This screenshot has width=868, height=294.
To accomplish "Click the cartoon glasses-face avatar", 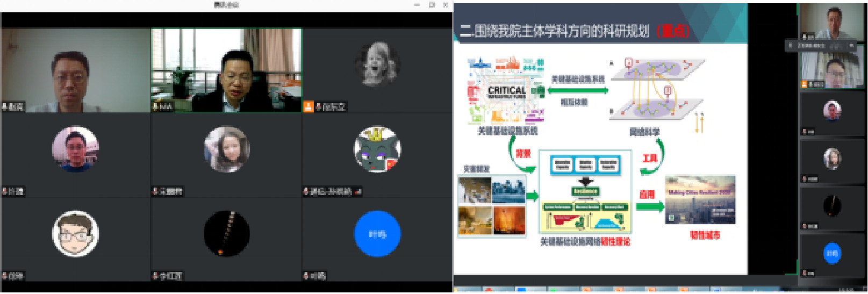I will (x=75, y=234).
